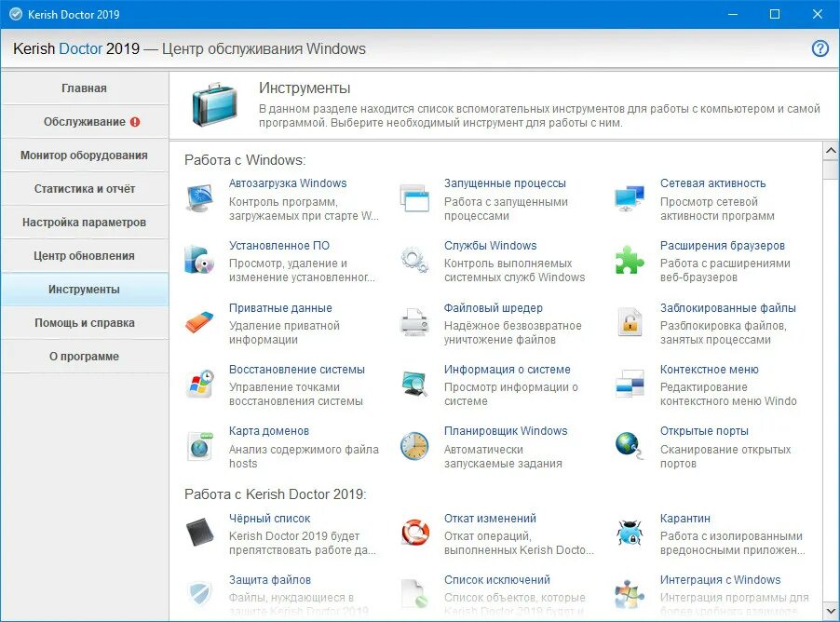This screenshot has height=622, width=840.
Task: Select Центр обновления in sidebar
Action: (x=84, y=255)
